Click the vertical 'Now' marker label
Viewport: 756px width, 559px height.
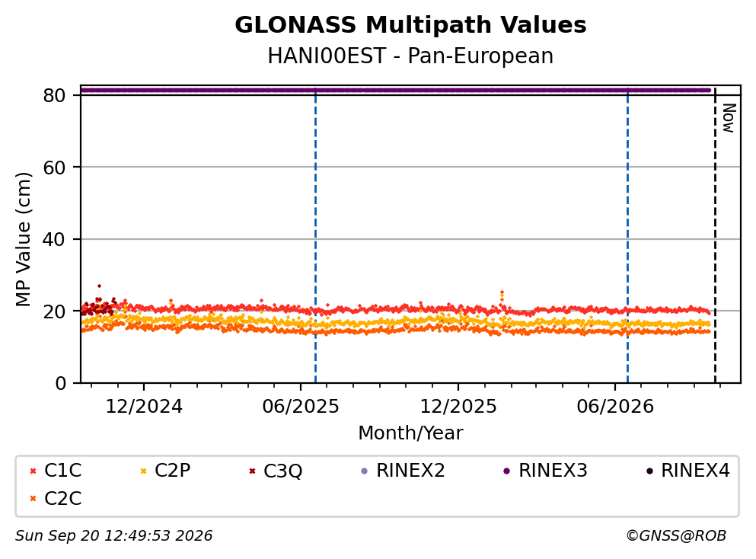[729, 118]
